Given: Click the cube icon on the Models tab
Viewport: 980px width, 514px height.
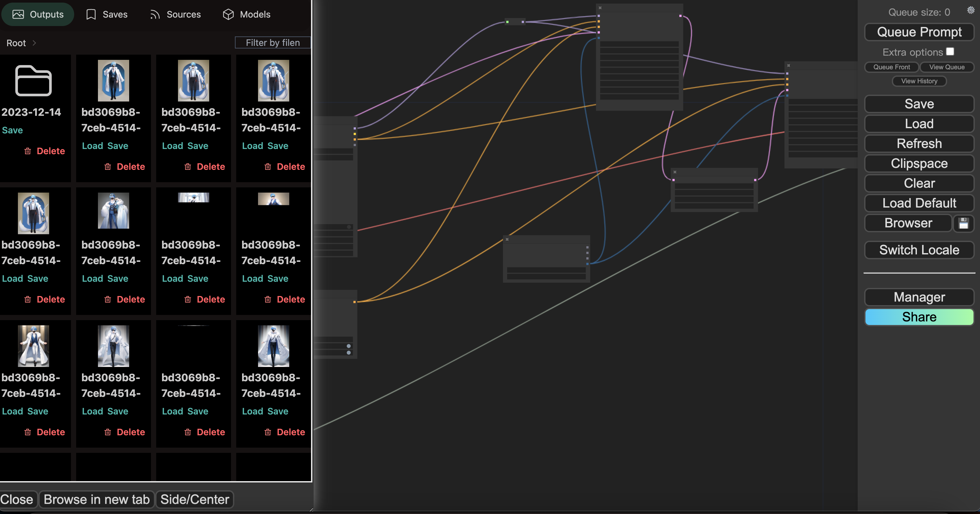Looking at the screenshot, I should tap(228, 14).
